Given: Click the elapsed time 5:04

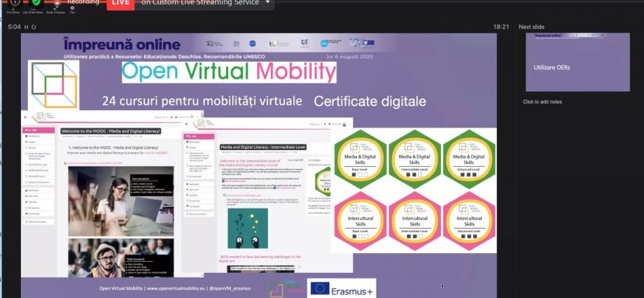Looking at the screenshot, I should [x=15, y=27].
